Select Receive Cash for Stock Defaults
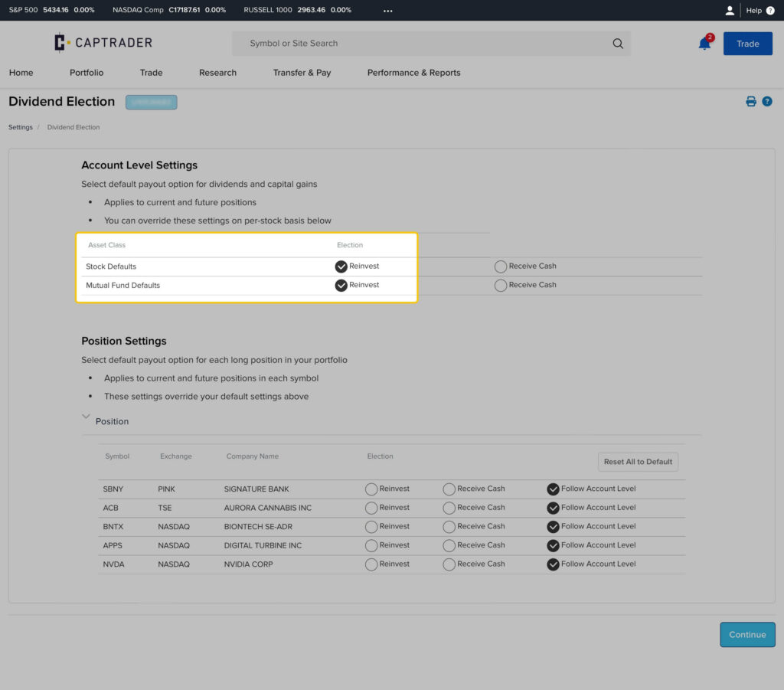This screenshot has height=690, width=784. [x=501, y=267]
